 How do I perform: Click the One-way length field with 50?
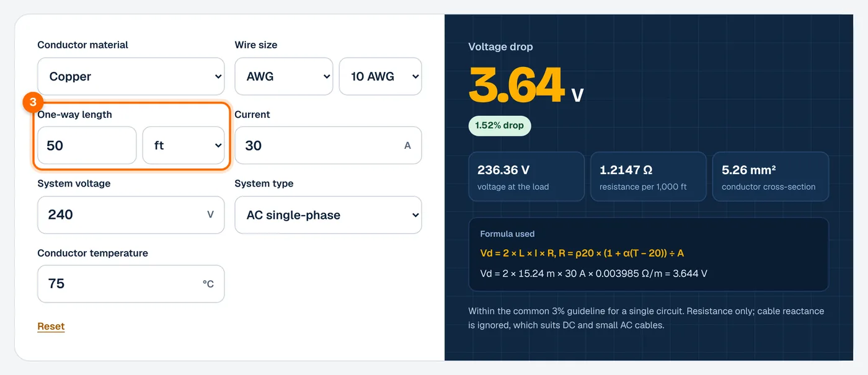click(x=87, y=146)
